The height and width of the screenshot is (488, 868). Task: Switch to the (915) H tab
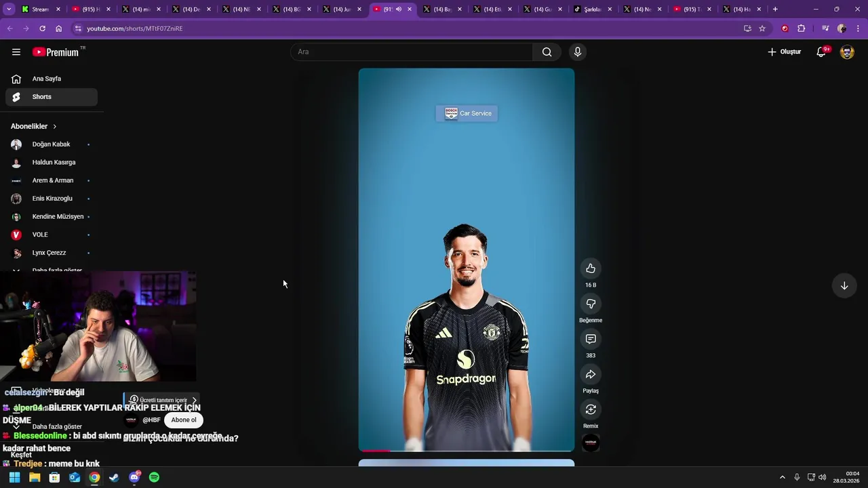90,9
